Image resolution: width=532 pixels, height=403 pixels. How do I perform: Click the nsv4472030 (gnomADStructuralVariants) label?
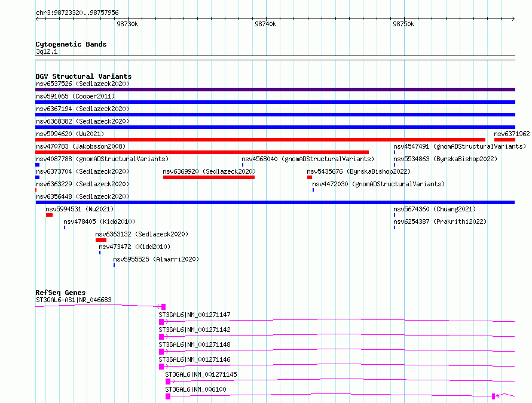(x=378, y=184)
